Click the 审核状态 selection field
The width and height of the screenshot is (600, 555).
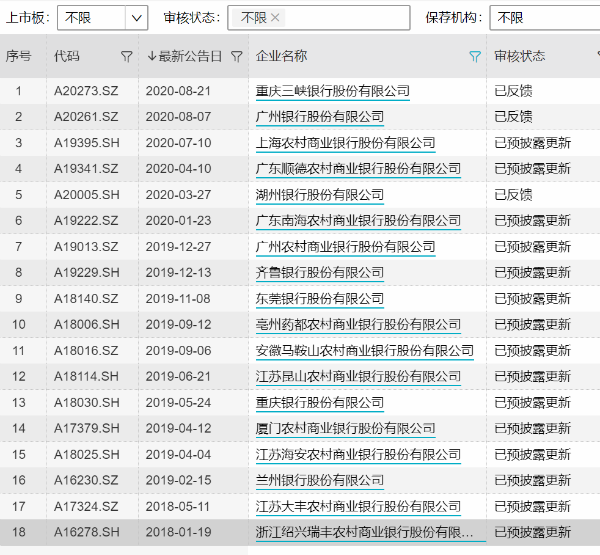pos(319,18)
